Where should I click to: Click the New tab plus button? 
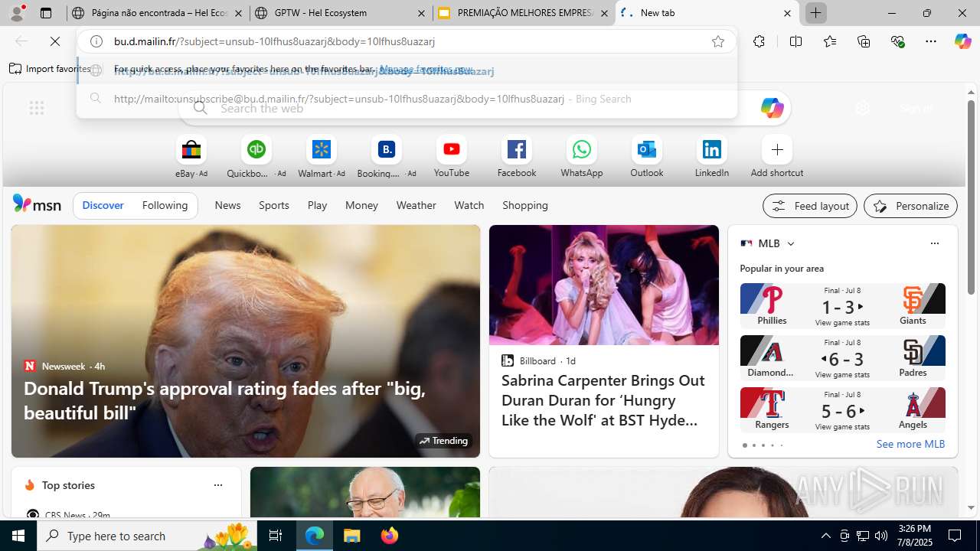(816, 13)
